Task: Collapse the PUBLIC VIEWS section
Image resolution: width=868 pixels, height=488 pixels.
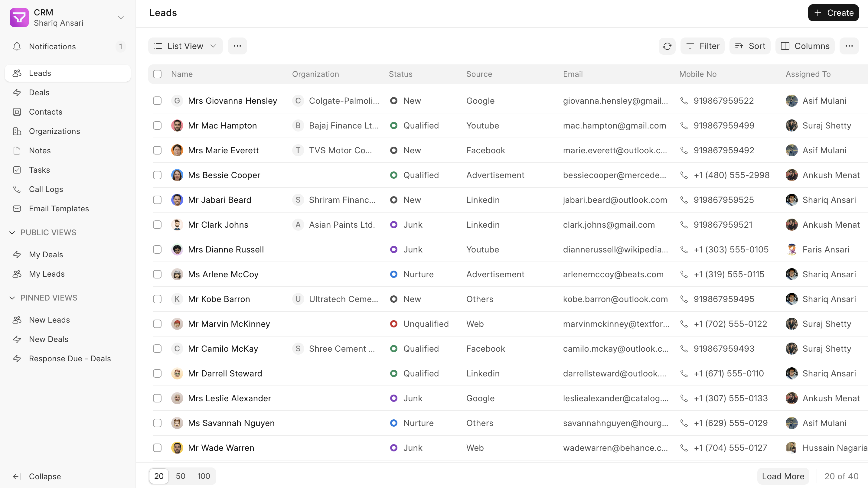Action: (x=12, y=233)
